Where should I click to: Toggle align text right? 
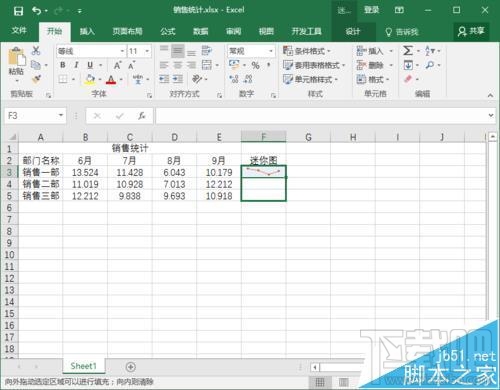(191, 65)
